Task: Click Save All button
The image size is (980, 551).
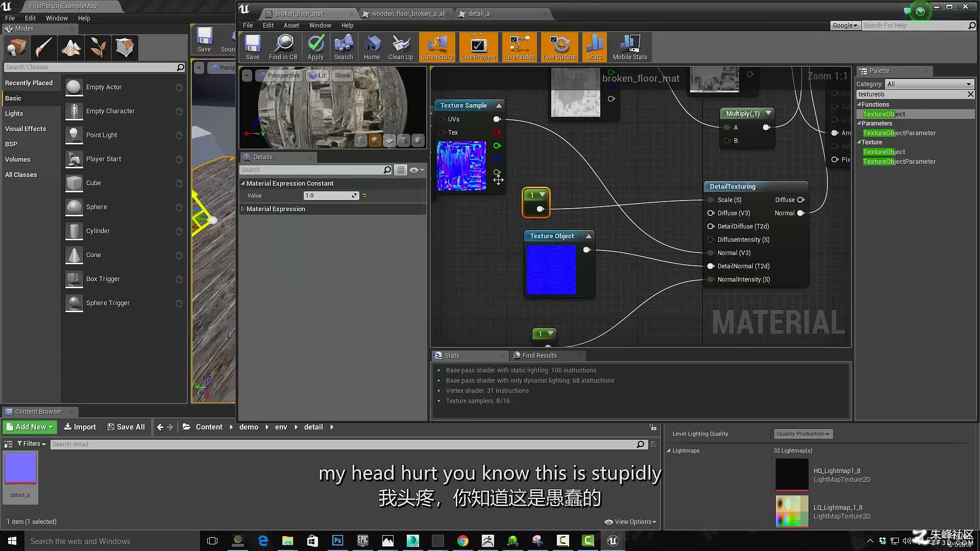Action: [x=126, y=427]
